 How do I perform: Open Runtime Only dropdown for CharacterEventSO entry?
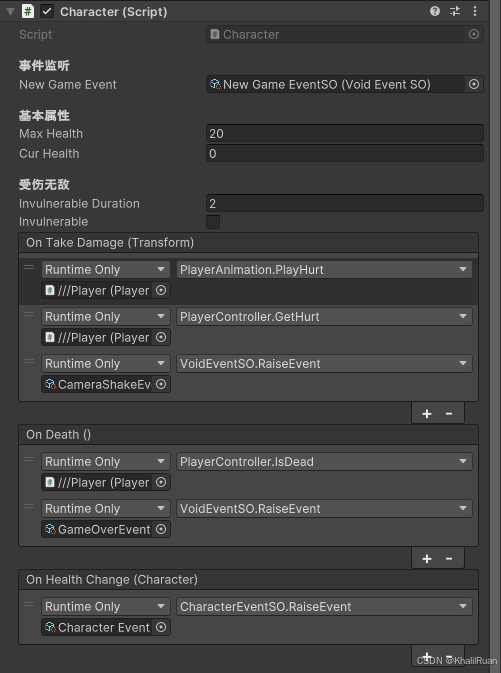pos(106,606)
